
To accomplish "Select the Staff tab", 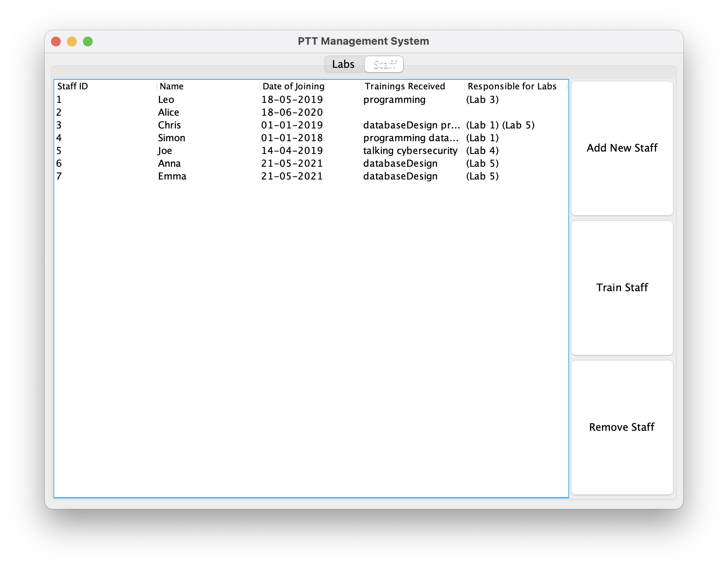I will pyautogui.click(x=384, y=64).
